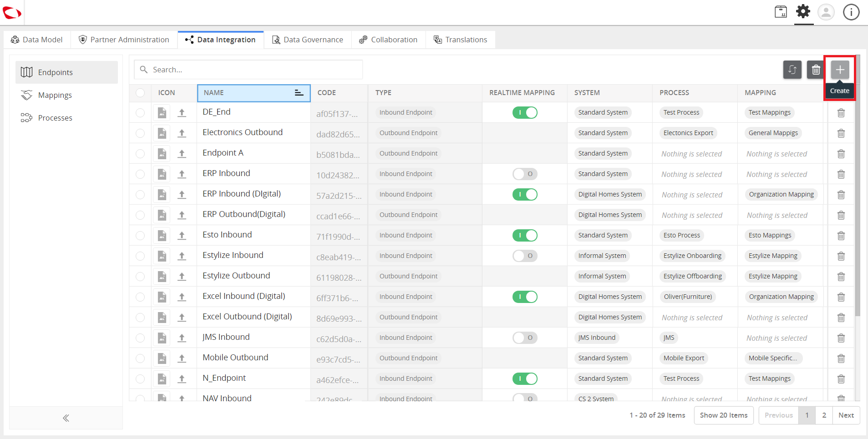Switch to the Collaboration tab
Image resolution: width=868 pixels, height=439 pixels.
pos(388,40)
